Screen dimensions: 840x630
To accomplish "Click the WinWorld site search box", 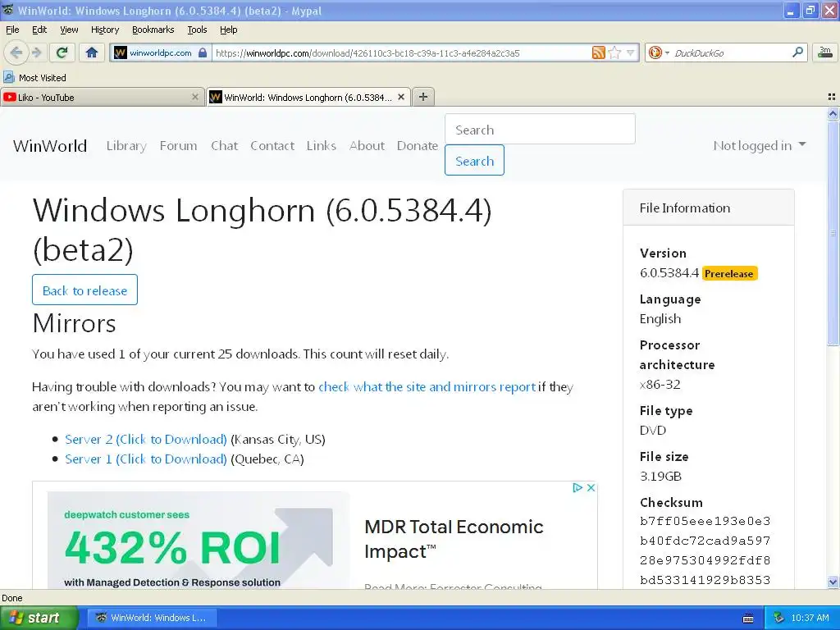I will (540, 129).
